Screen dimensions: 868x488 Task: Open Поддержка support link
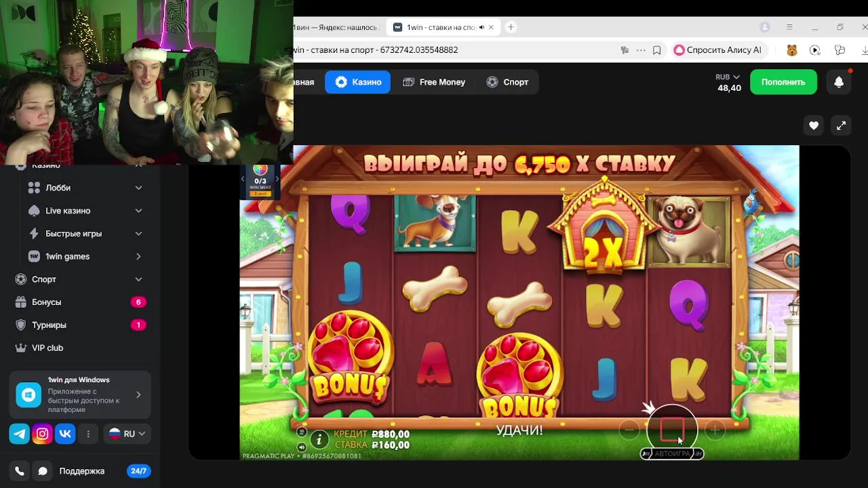coord(81,471)
